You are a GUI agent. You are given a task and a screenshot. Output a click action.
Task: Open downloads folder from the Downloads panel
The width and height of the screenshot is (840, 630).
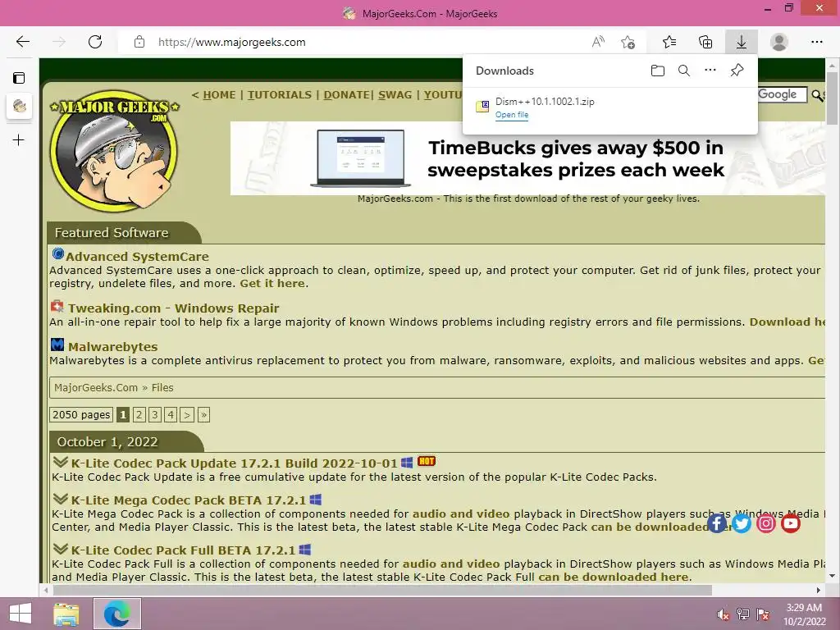tap(658, 71)
